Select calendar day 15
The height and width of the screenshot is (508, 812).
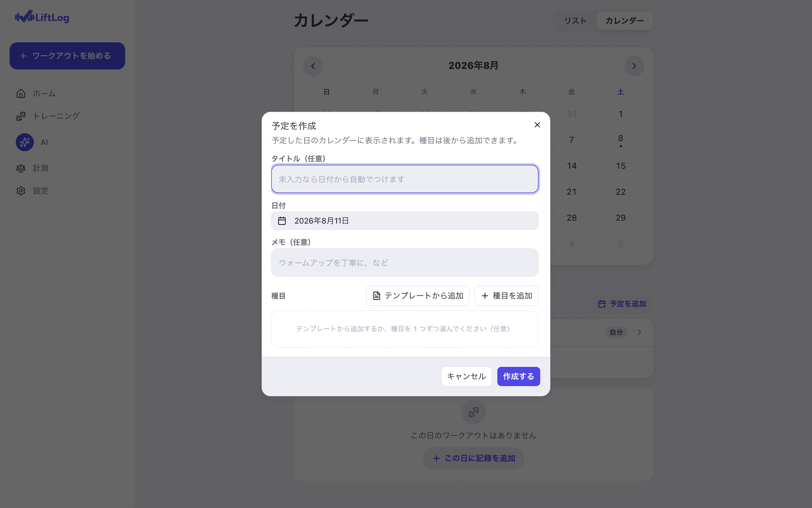coord(620,166)
